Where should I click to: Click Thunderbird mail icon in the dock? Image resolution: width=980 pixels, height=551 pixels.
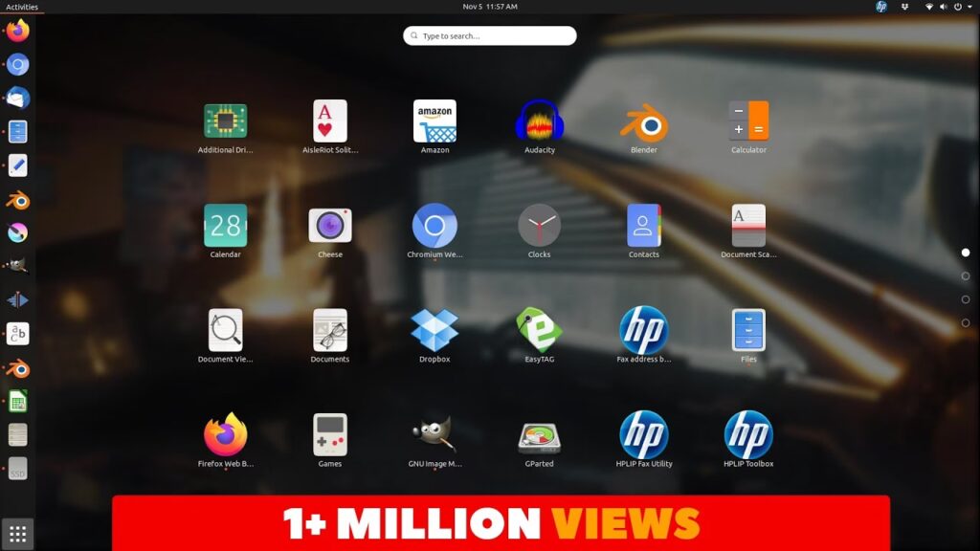pyautogui.click(x=18, y=98)
